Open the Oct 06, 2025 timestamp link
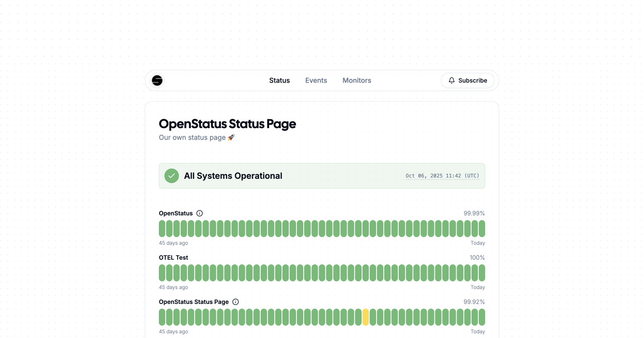Image resolution: width=644 pixels, height=338 pixels. pos(442,175)
